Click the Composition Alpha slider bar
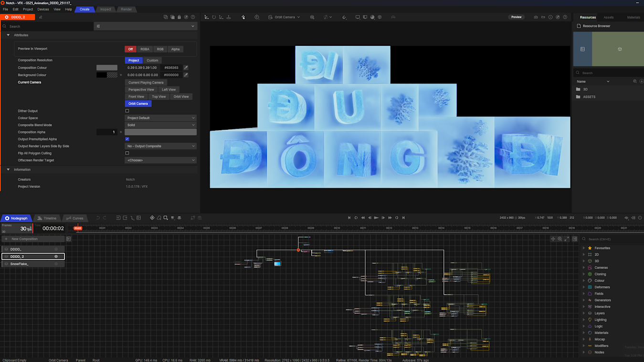Screen dimensions: 644x362 coord(160,132)
